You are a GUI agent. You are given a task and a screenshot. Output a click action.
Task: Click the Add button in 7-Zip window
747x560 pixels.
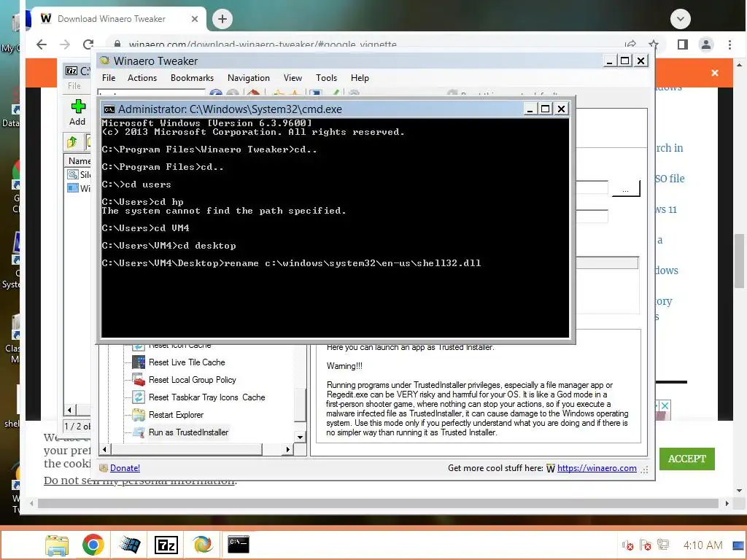point(77,112)
